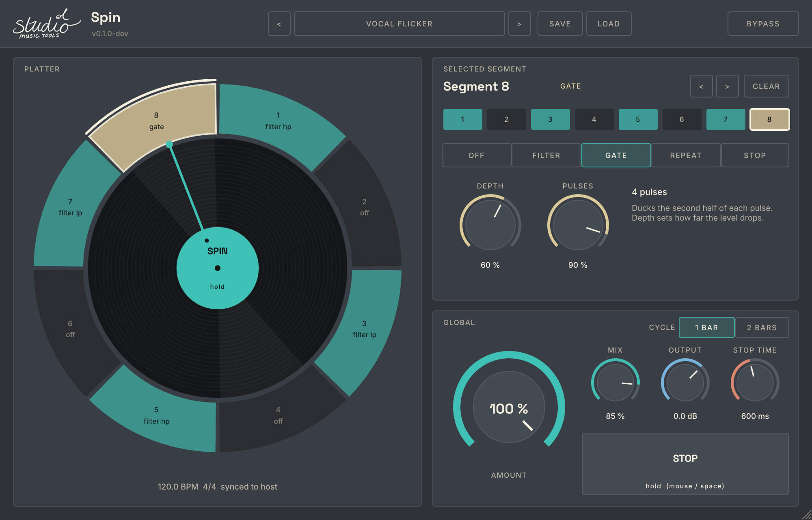Clear the selected segment
The width and height of the screenshot is (812, 520).
(x=766, y=86)
